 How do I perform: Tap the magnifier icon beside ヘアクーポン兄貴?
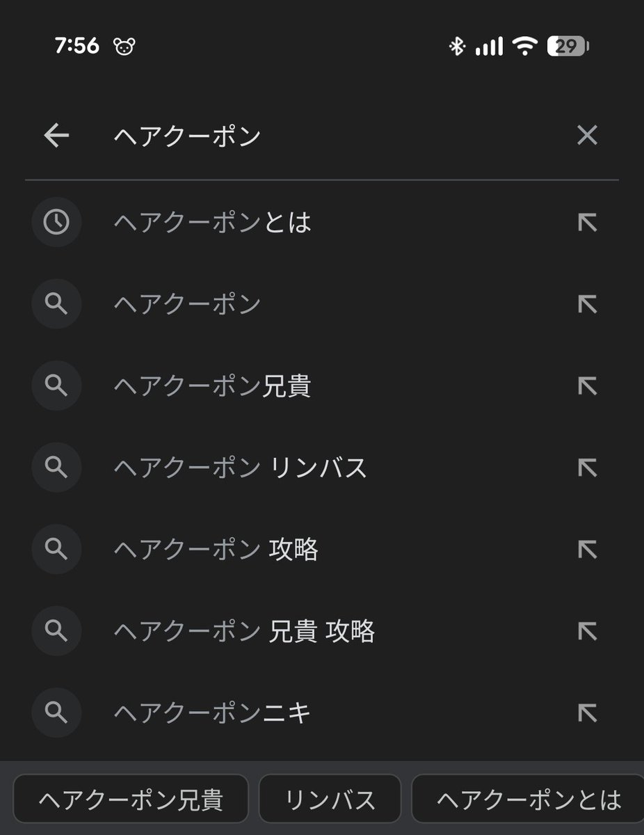tap(56, 385)
